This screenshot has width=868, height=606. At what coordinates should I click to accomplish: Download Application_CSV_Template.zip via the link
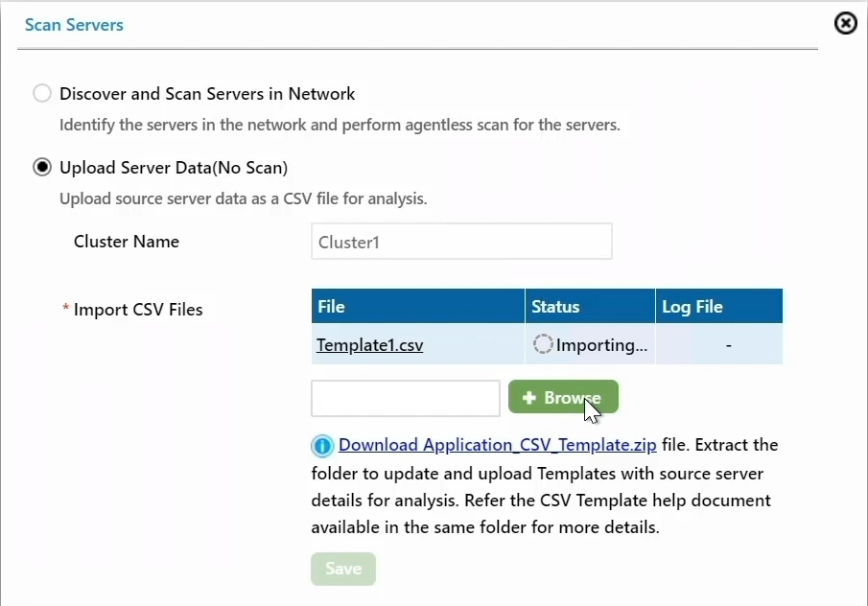[497, 445]
